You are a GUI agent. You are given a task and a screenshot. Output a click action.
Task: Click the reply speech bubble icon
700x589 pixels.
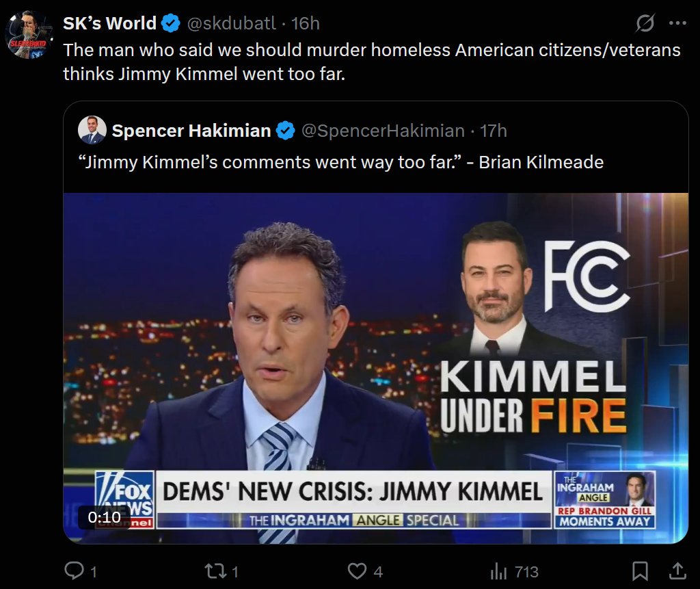tap(73, 571)
